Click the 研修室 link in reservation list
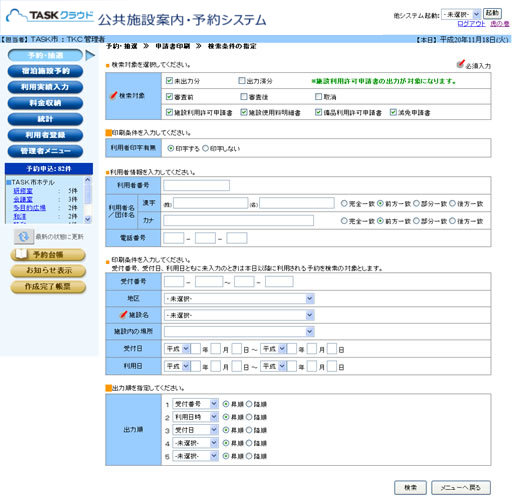 point(23,191)
